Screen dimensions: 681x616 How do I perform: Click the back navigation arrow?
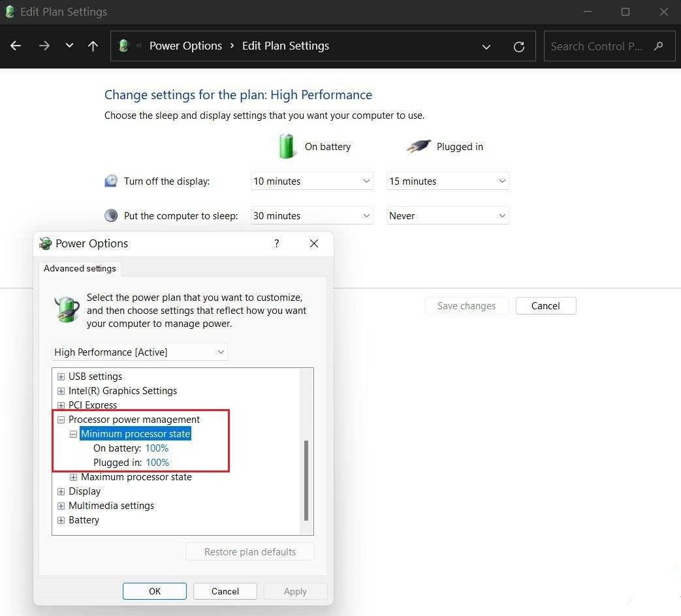(15, 46)
